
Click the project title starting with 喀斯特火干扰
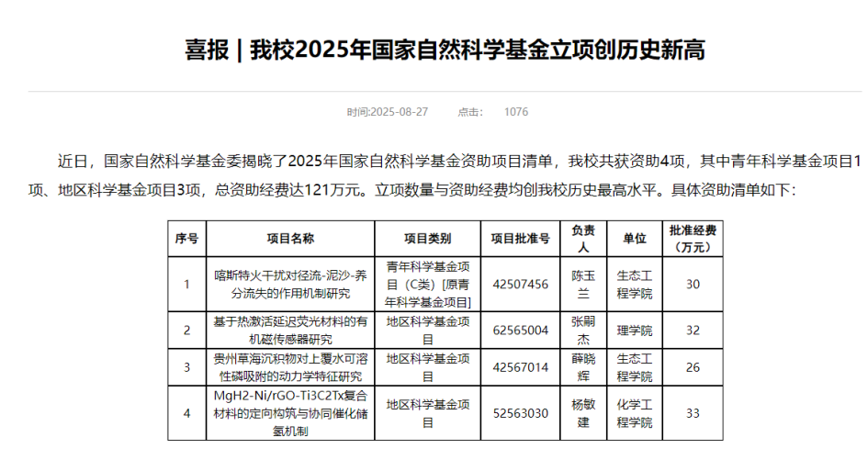tap(290, 284)
